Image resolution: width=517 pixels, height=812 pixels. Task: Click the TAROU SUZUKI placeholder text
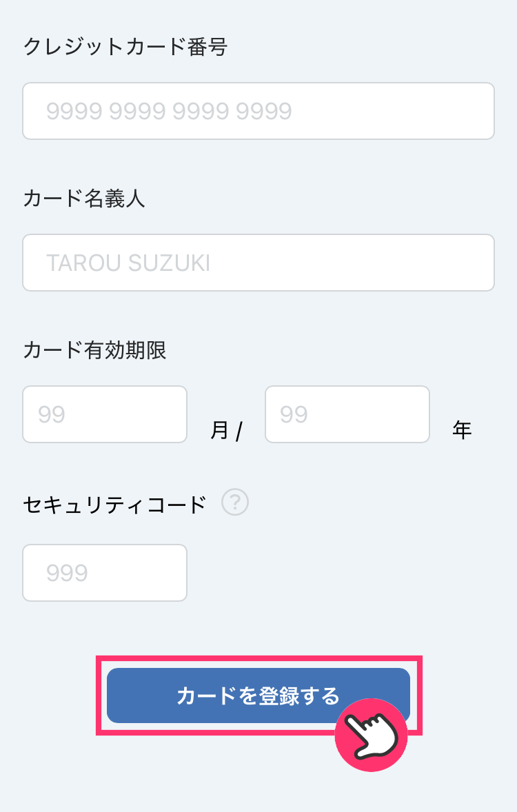(x=128, y=263)
